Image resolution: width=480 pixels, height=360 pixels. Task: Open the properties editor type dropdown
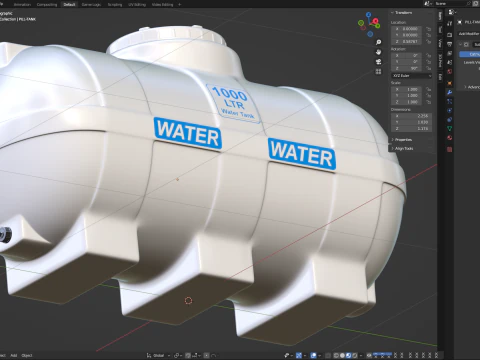tap(452, 12)
